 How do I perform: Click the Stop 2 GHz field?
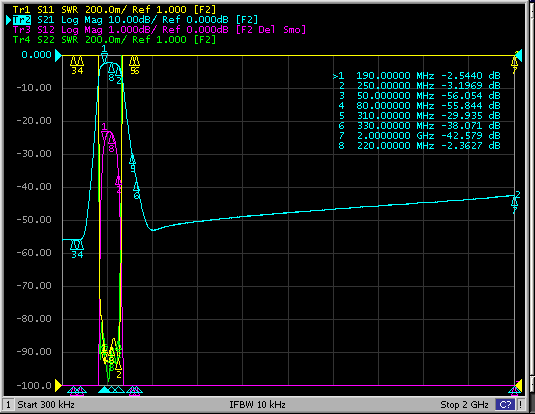click(x=464, y=405)
